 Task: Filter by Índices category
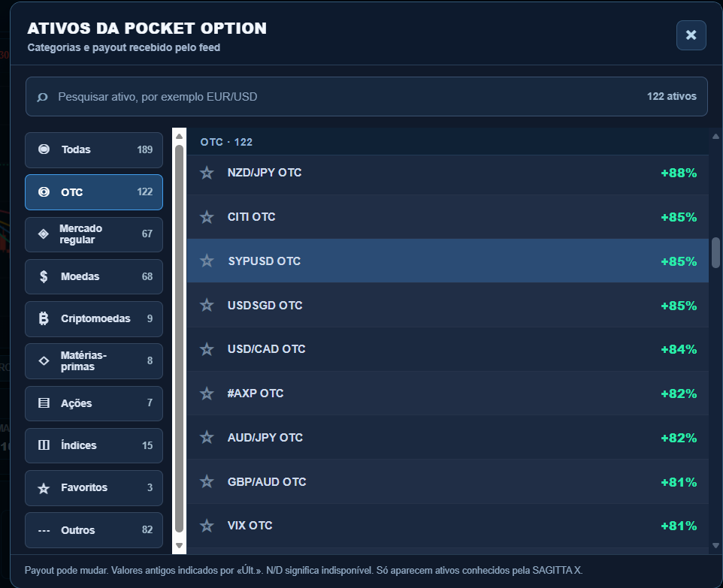pos(94,445)
